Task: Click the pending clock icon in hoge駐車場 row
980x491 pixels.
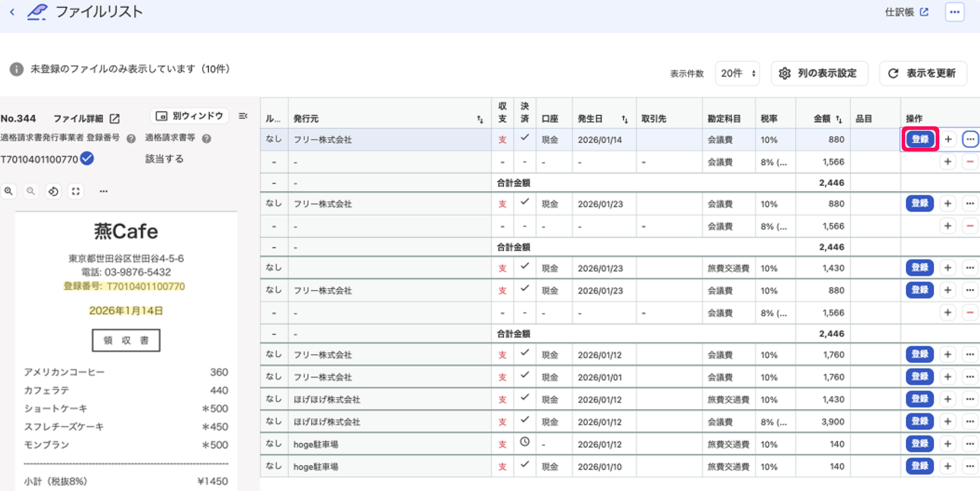Action: point(525,442)
